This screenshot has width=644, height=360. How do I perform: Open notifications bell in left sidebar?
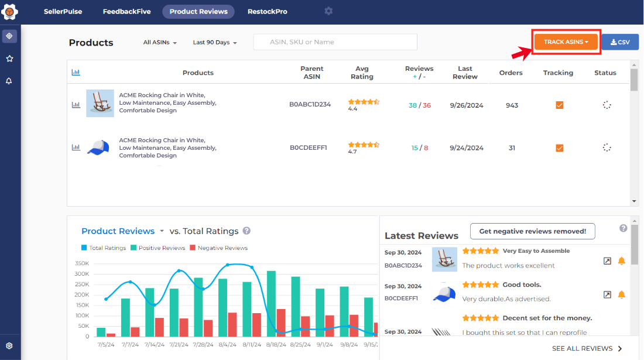pyautogui.click(x=9, y=81)
